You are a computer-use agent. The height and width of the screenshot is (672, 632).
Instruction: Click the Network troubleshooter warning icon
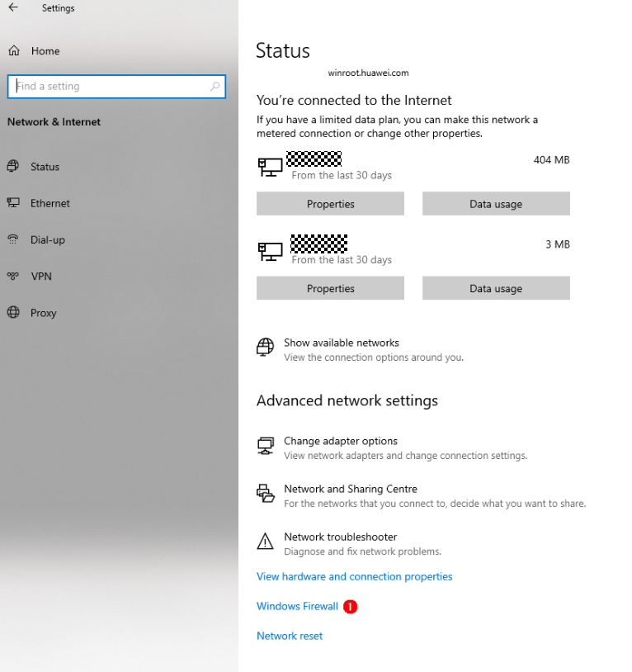click(x=265, y=542)
